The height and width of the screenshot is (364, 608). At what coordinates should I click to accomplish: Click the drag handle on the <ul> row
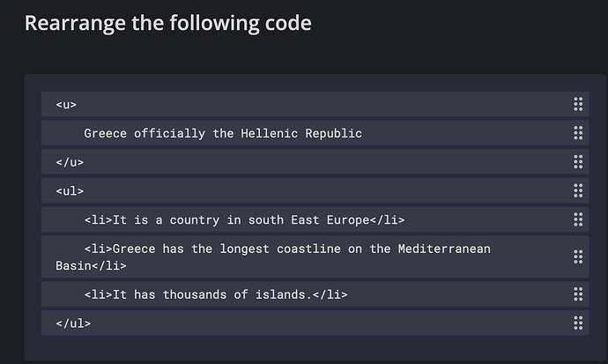pos(578,190)
